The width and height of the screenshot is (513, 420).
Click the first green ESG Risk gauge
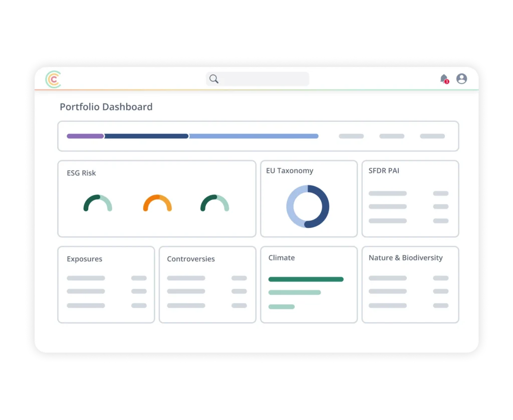[x=98, y=203]
